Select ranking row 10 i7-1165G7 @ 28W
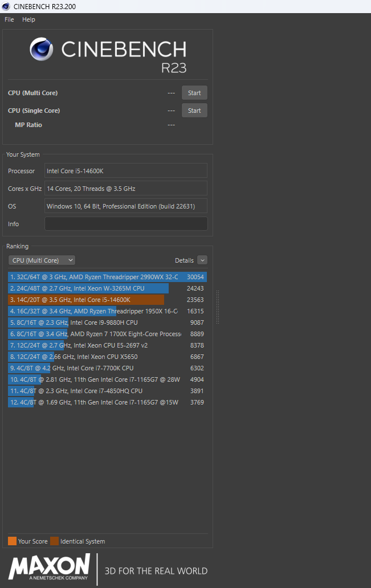Viewport: 371px width, 588px height. [x=107, y=379]
